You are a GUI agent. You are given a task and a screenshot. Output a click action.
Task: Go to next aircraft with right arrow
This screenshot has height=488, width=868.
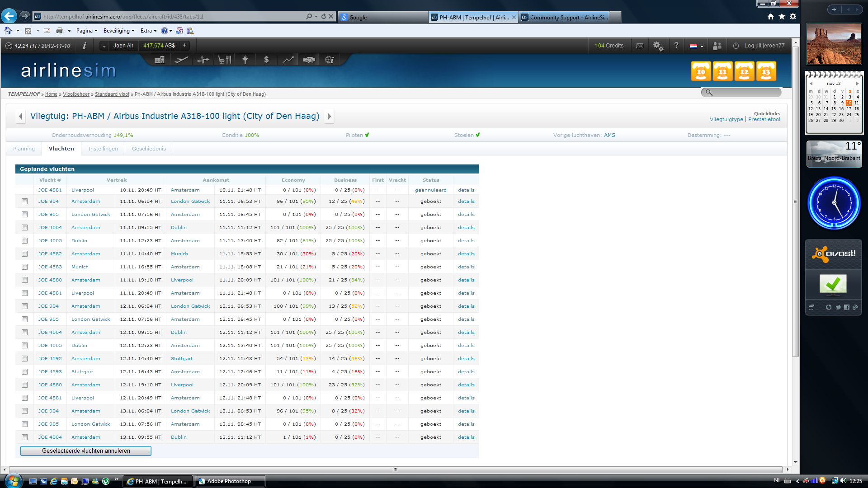click(x=329, y=116)
